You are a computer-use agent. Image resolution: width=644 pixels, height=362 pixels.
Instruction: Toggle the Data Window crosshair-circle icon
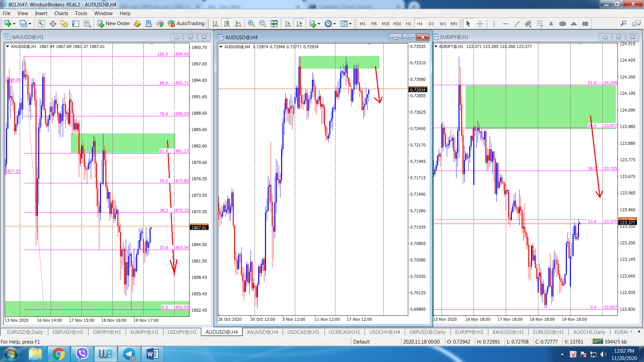pos(53,23)
